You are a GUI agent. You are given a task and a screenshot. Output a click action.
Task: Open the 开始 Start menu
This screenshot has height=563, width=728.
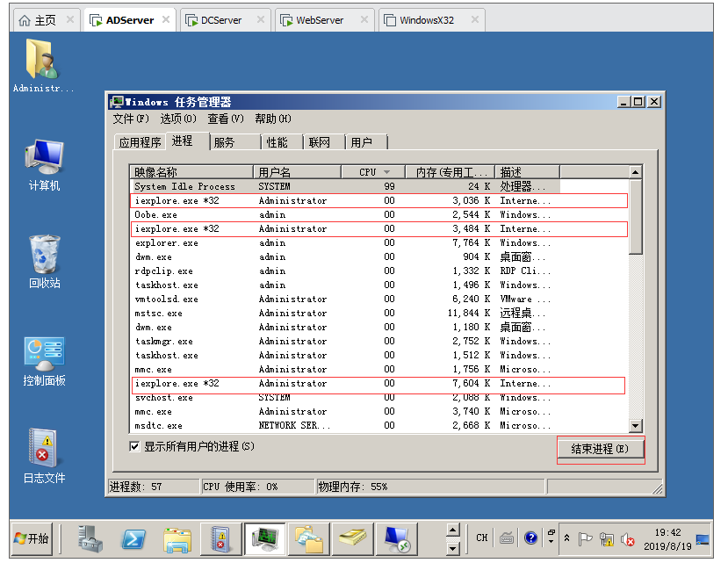pos(32,538)
